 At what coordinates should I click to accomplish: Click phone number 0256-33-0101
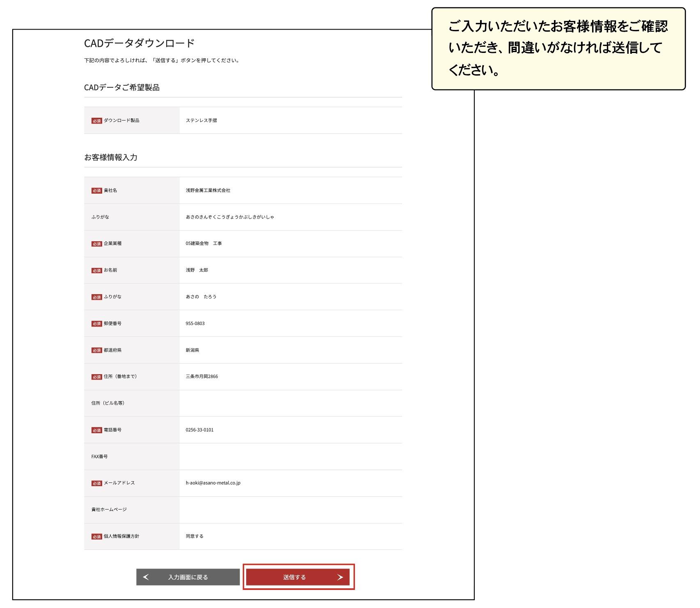pyautogui.click(x=199, y=430)
